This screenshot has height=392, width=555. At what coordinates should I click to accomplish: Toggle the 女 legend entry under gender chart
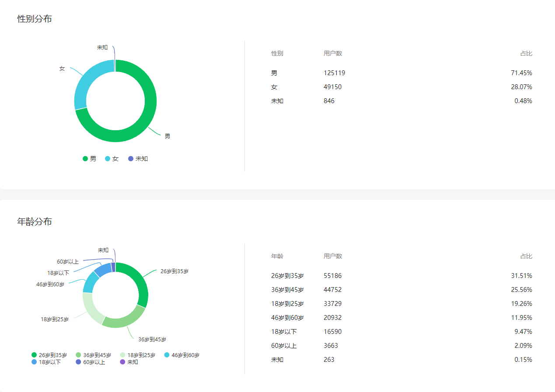[112, 159]
